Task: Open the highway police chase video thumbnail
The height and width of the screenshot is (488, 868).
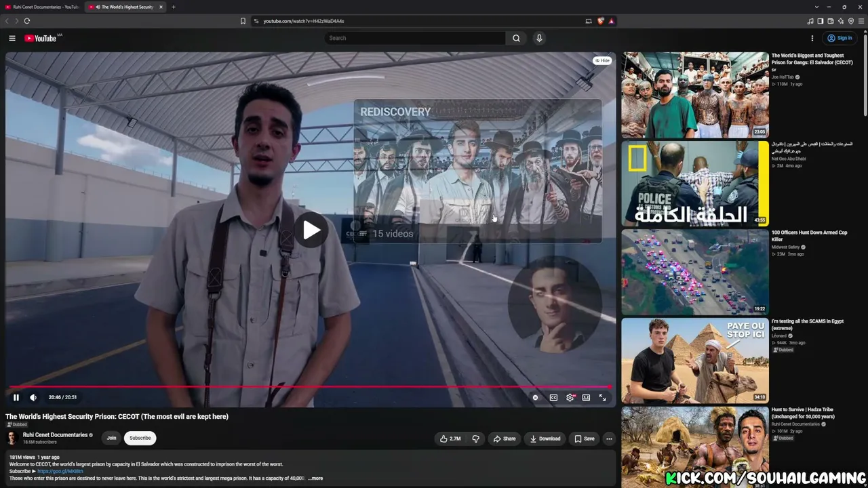Action: click(x=695, y=272)
